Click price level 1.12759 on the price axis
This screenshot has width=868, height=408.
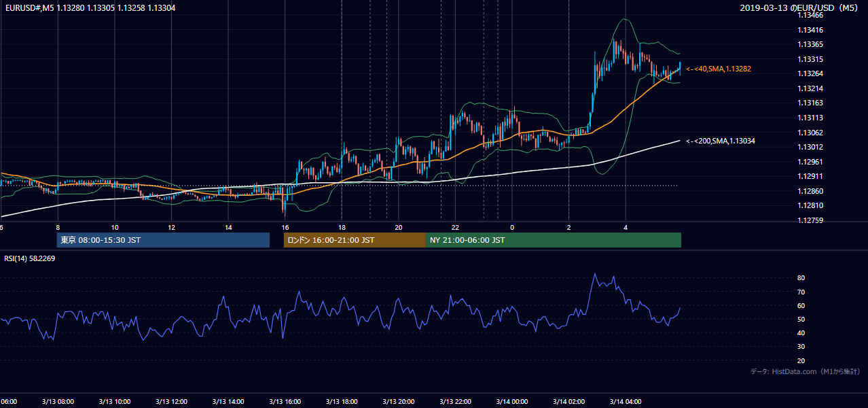(811, 220)
